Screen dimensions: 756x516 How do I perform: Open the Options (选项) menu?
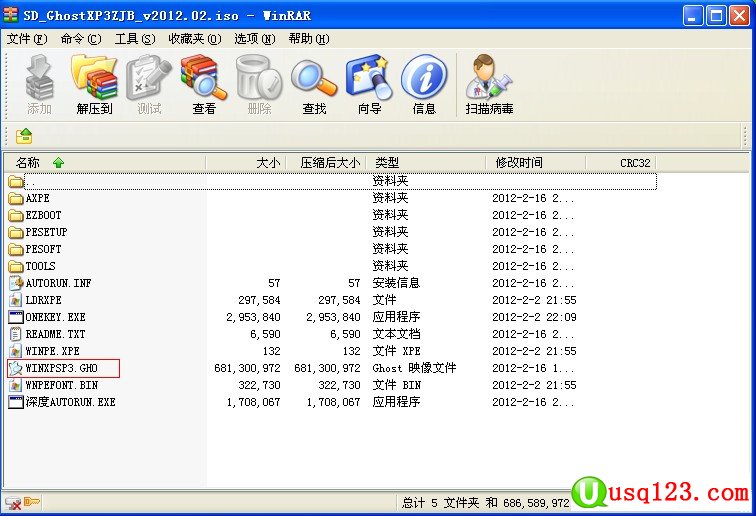pyautogui.click(x=255, y=39)
